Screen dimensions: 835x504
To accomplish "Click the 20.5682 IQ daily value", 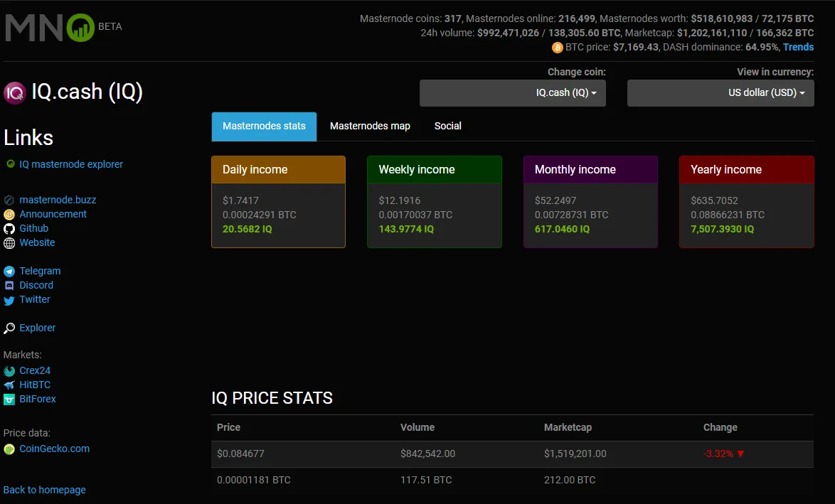I will click(x=247, y=230).
